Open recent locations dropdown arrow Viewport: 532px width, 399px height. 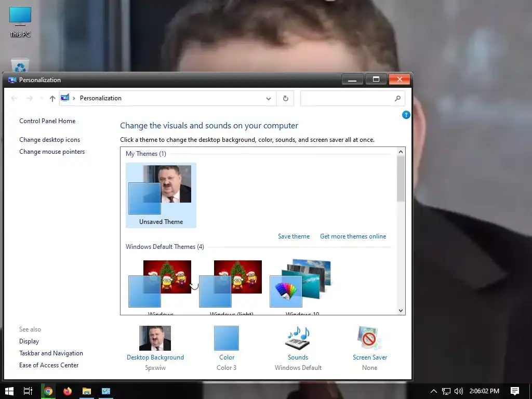[42, 98]
